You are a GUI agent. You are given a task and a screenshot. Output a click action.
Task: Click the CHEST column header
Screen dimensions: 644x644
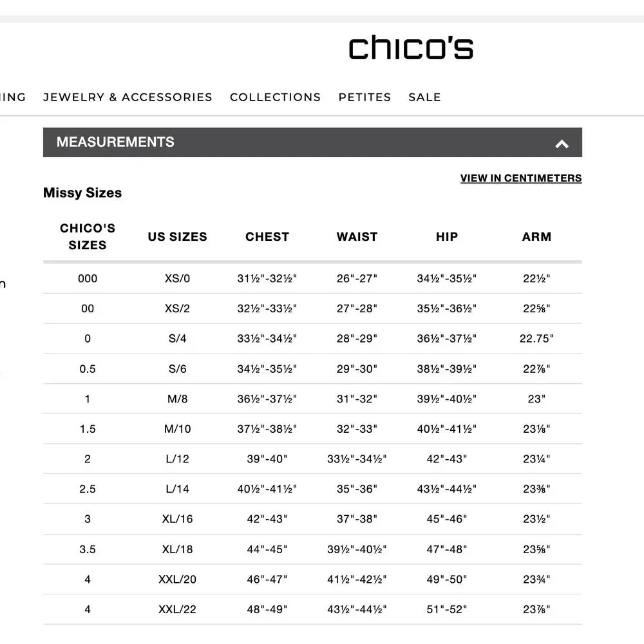(267, 236)
